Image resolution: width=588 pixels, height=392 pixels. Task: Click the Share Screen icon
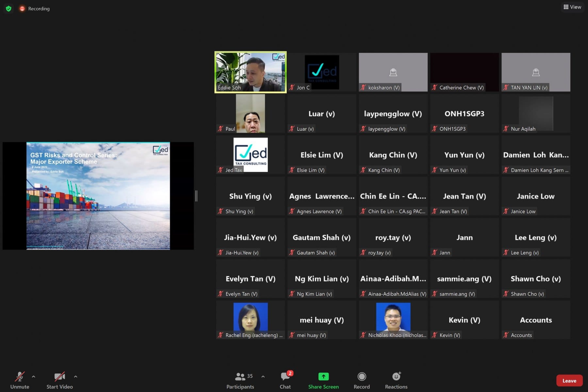click(x=323, y=377)
